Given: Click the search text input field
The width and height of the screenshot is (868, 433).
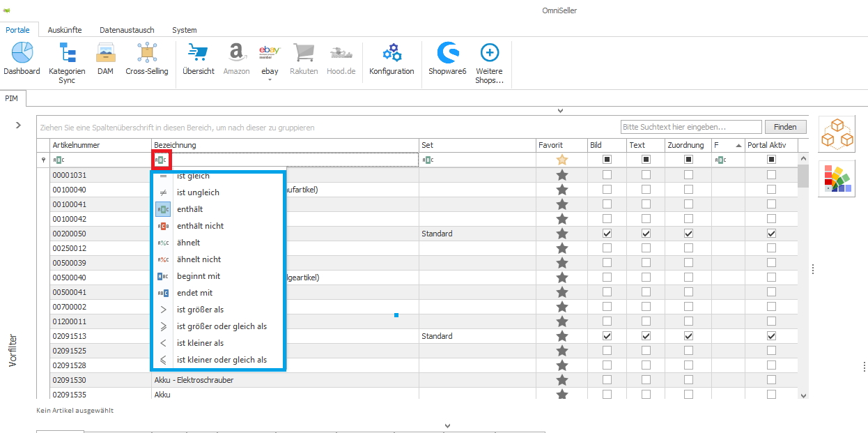Looking at the screenshot, I should [690, 127].
